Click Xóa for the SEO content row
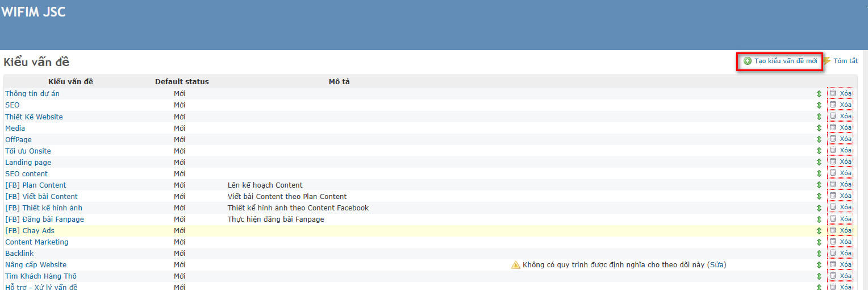The image size is (868, 290). (845, 173)
